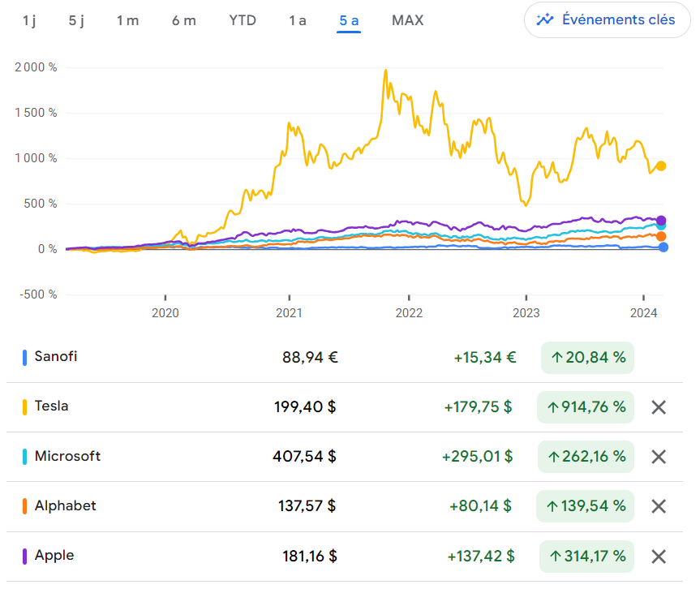The height and width of the screenshot is (589, 700).
Task: Click the Alphabet price 137,57 $
Action: (307, 506)
